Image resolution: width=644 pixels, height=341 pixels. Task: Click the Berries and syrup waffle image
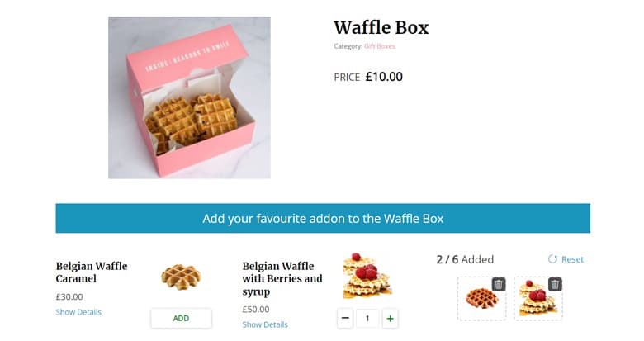[x=367, y=275]
